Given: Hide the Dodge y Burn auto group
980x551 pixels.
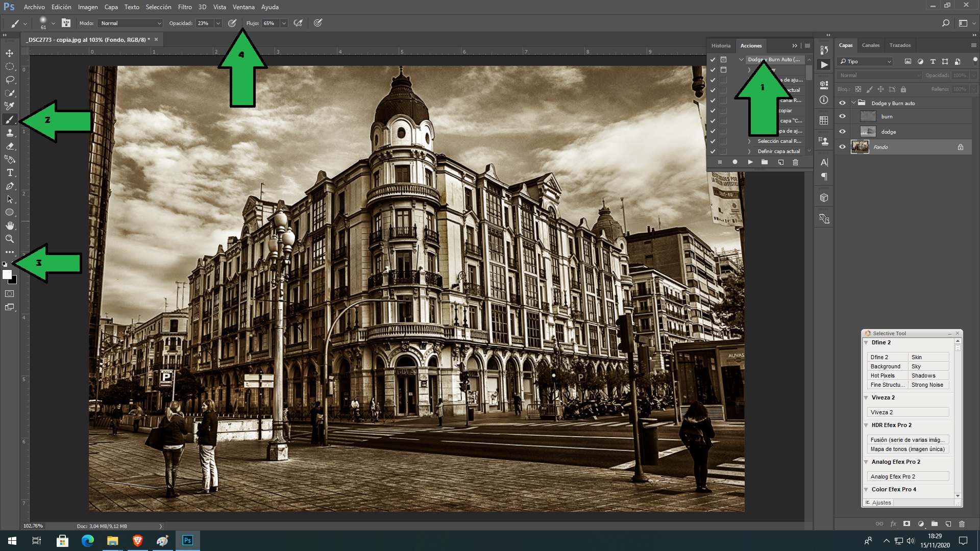Looking at the screenshot, I should click(x=843, y=103).
